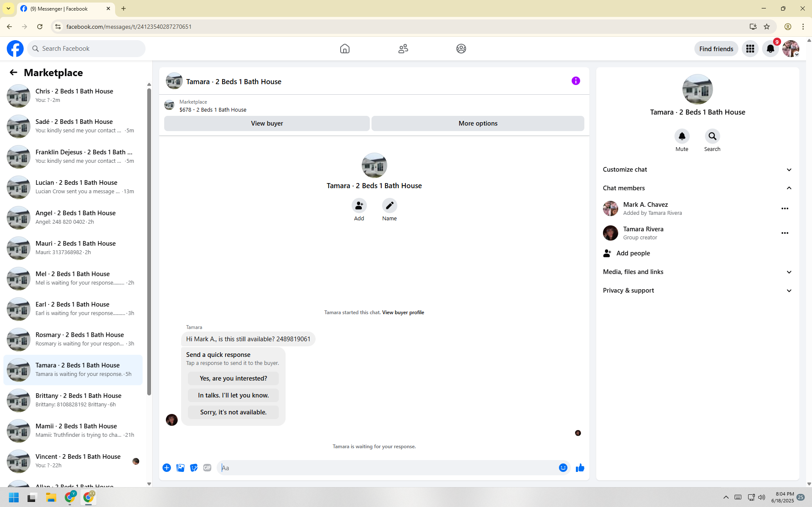
Task: Open options for Tamara Rivera member
Action: coord(784,233)
